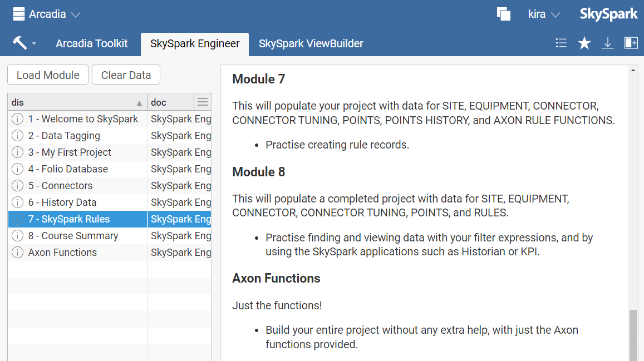The width and height of the screenshot is (644, 361).
Task: Click the 'Axon Functions' heading in document
Action: coord(276,278)
